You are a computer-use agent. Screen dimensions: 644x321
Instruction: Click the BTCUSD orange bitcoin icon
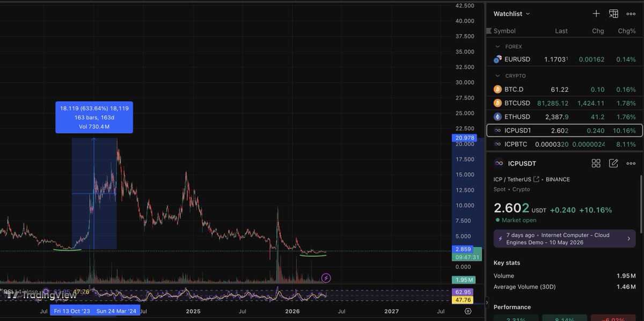pyautogui.click(x=498, y=103)
